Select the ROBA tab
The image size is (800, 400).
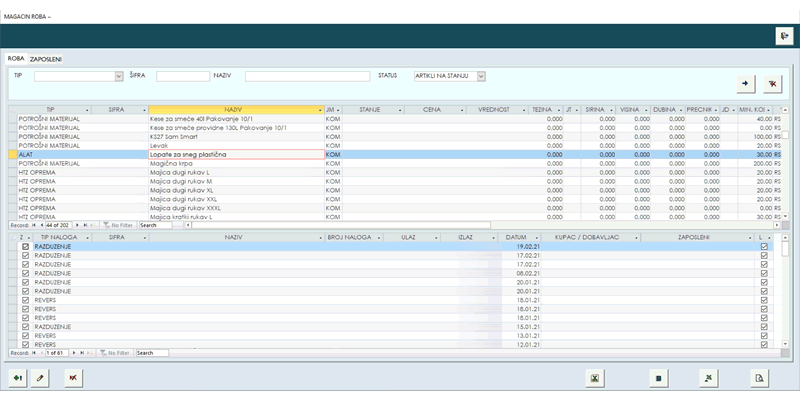(x=16, y=59)
